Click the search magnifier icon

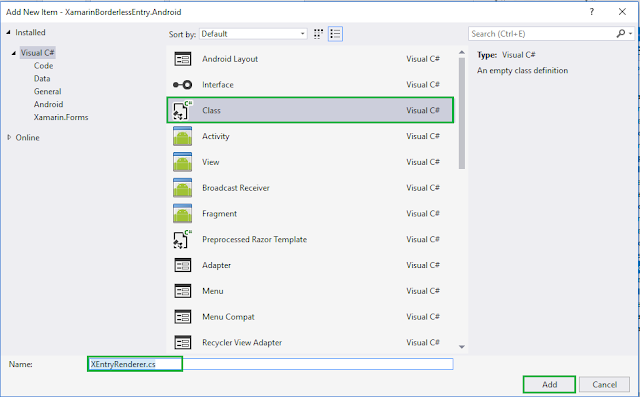pyautogui.click(x=621, y=34)
